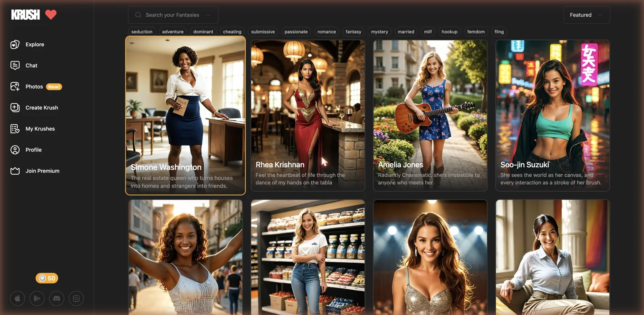The height and width of the screenshot is (315, 644).
Task: Open the Instagram icon at bottom
Action: [76, 299]
